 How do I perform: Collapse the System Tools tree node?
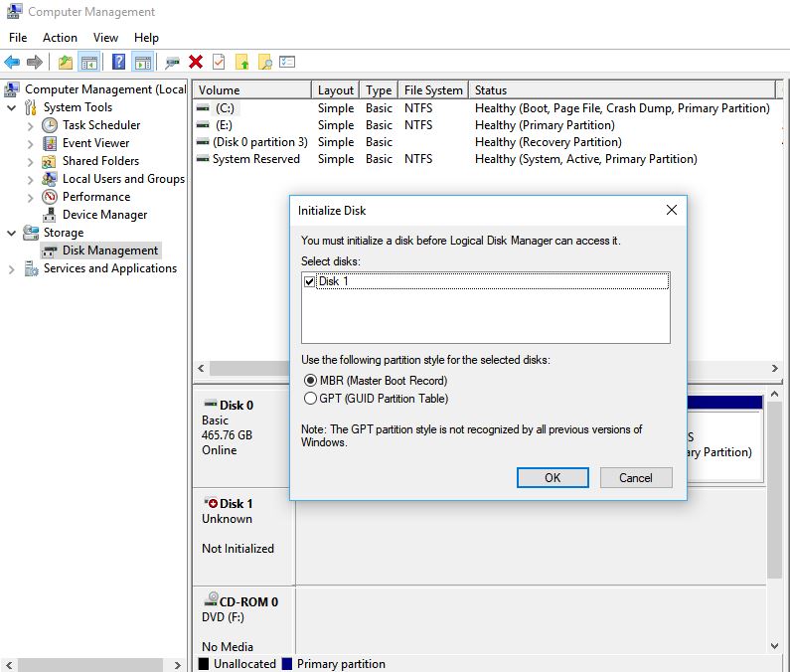click(12, 107)
